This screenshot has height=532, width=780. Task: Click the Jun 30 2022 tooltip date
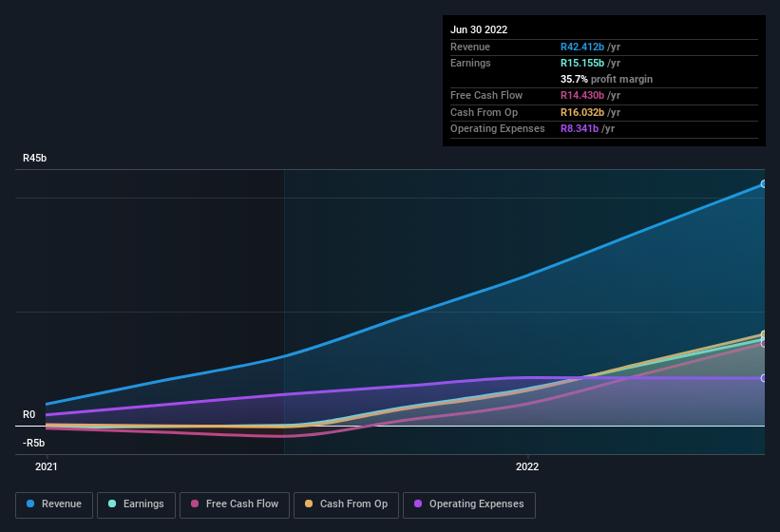(479, 29)
